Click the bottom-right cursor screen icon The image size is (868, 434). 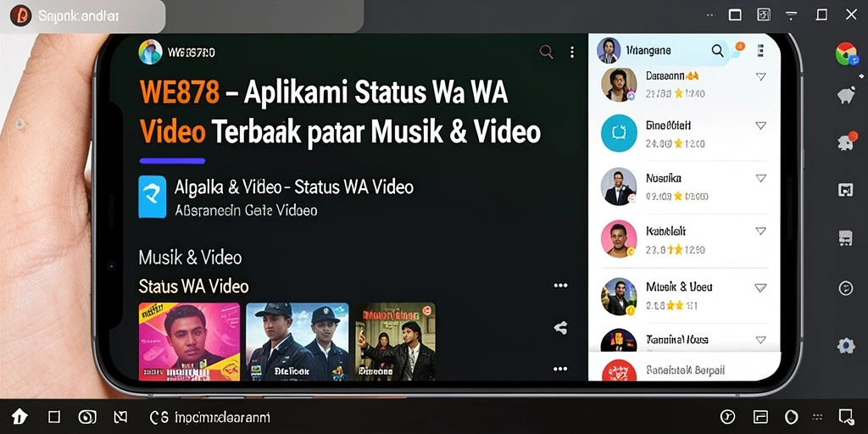coord(847,417)
